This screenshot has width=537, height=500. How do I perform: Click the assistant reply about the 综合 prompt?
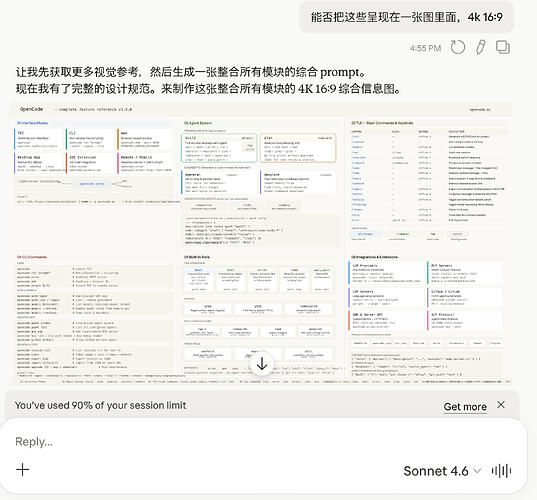tap(208, 81)
